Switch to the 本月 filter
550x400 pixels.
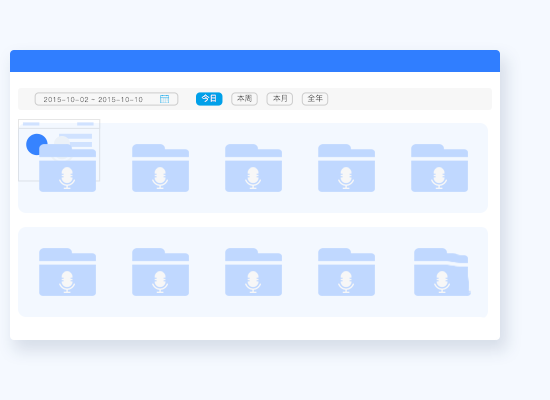click(280, 99)
